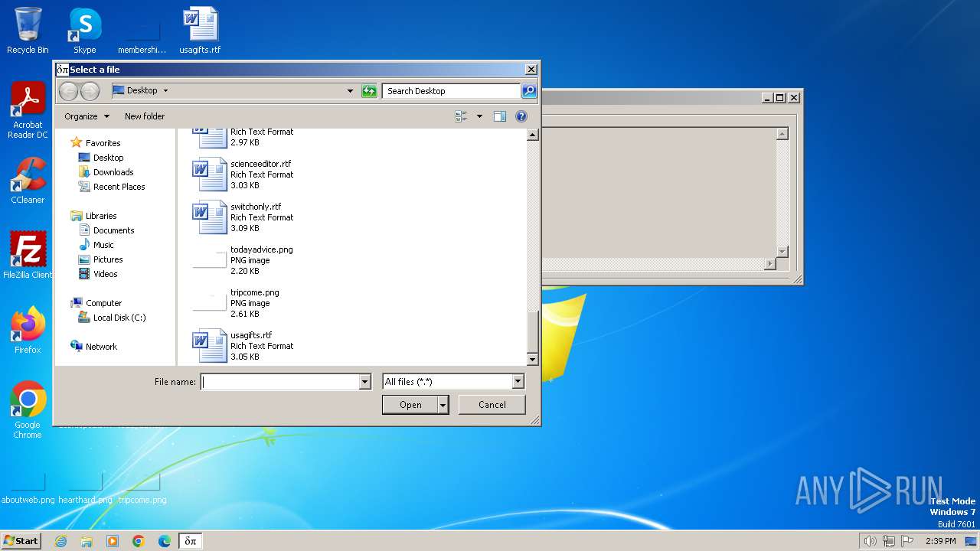Viewport: 980px width, 551px height.
Task: Click the search magnifier icon
Action: tap(529, 91)
